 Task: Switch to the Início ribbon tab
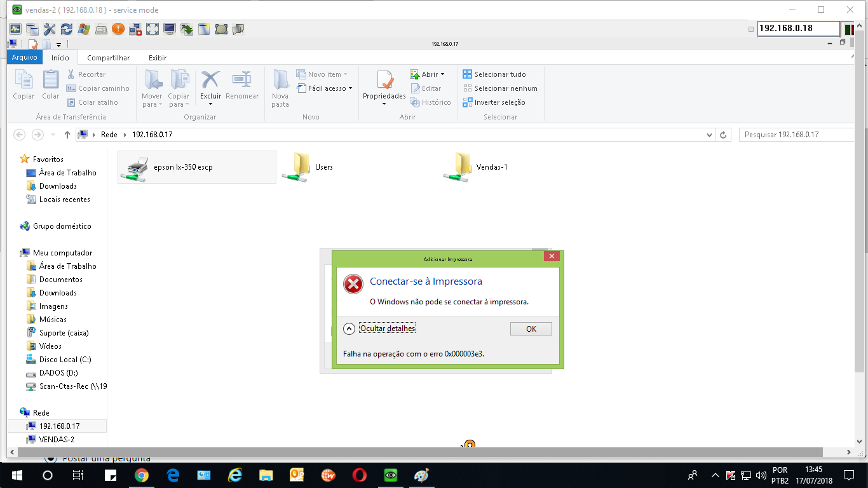pyautogui.click(x=60, y=58)
